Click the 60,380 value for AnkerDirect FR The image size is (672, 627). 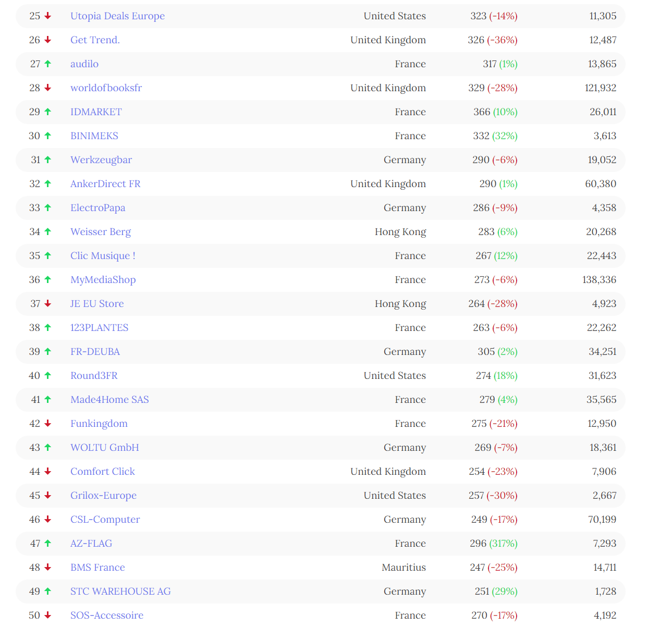[x=601, y=184]
